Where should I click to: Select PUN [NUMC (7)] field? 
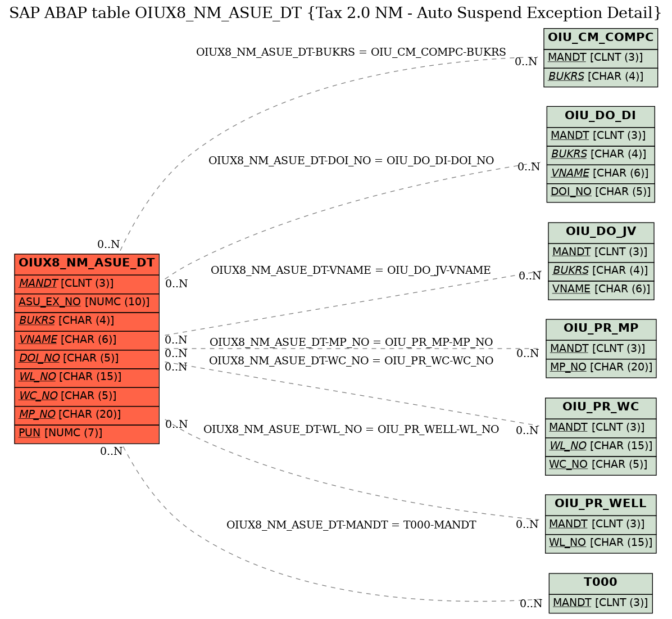click(87, 433)
